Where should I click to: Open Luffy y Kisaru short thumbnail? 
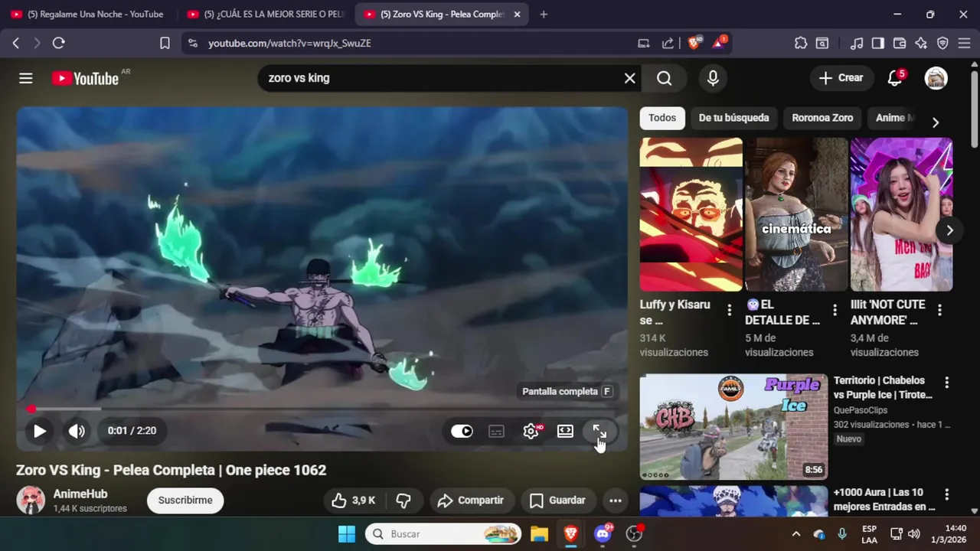[x=691, y=214]
